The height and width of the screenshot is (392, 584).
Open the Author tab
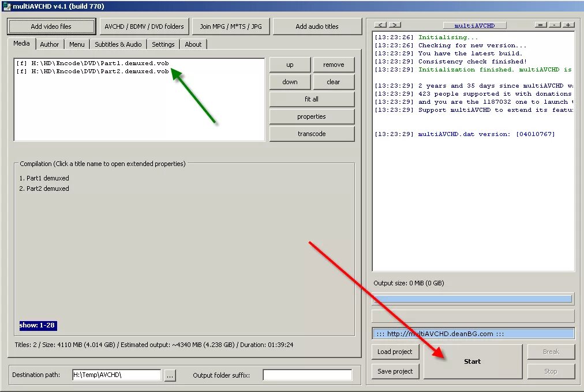(50, 44)
